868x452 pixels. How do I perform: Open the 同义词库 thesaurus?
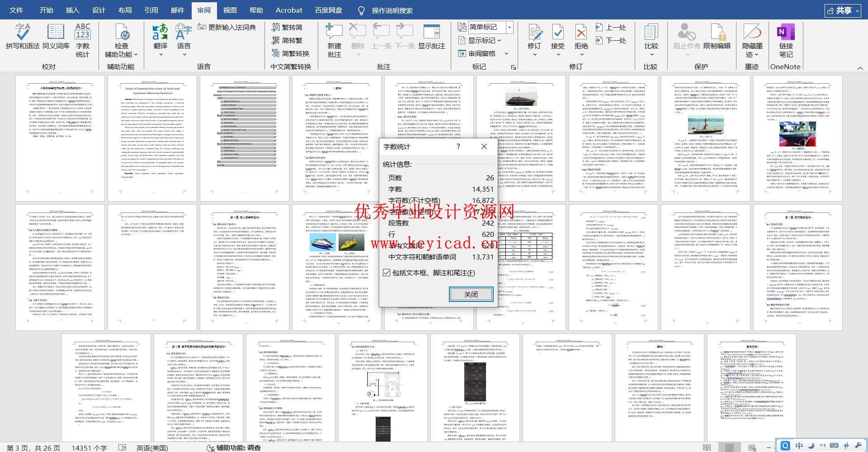coord(56,36)
